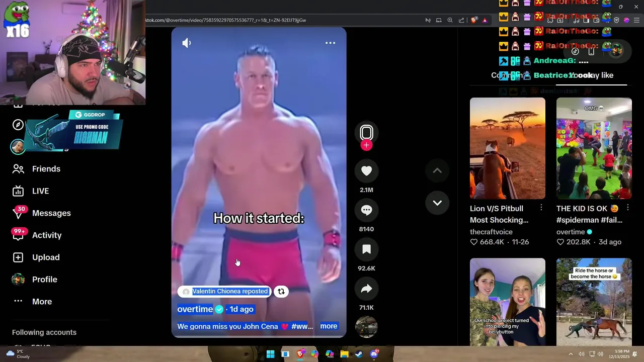This screenshot has width=644, height=362.
Task: Open options for THE KID IS OK card
Action: [628, 208]
